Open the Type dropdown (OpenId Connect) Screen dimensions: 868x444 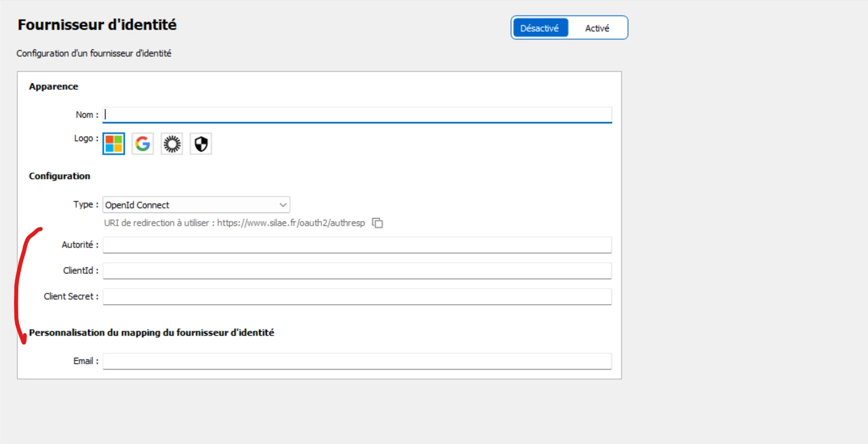tap(196, 205)
